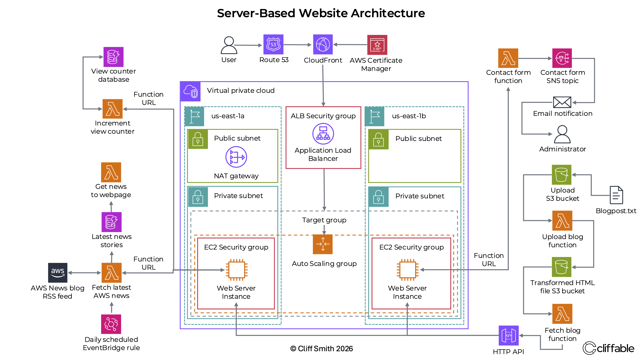644x362 pixels.
Task: Click the Server-Based Website Architecture title
Action: point(321,13)
